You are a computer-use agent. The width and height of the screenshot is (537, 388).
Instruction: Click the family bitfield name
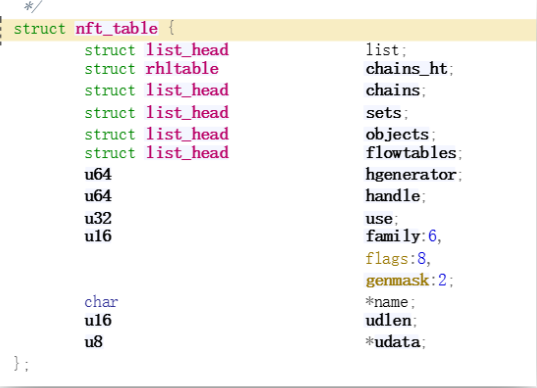tap(393, 236)
